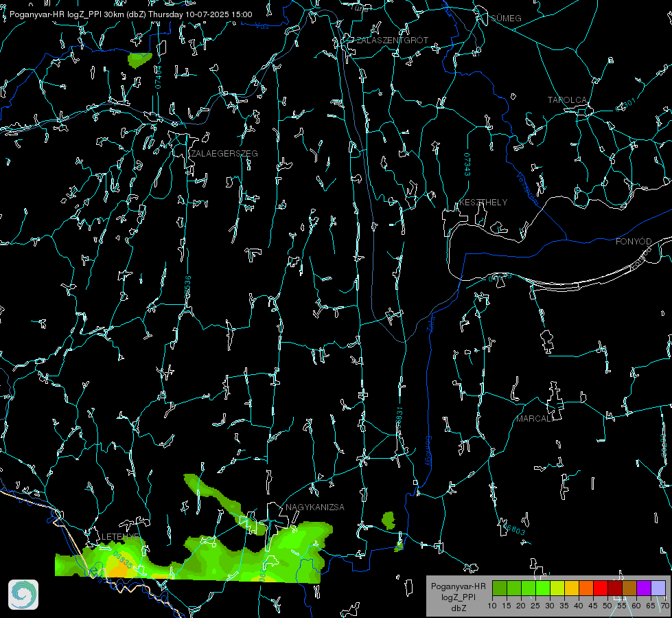Click the LETENYE town label

[120, 536]
